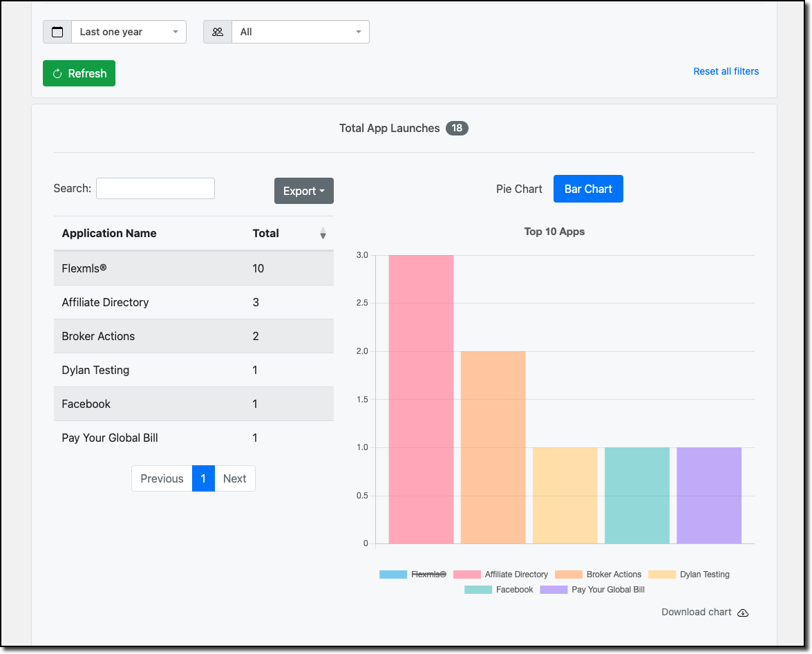The width and height of the screenshot is (812, 654).
Task: Focus the Search input field
Action: tap(155, 189)
